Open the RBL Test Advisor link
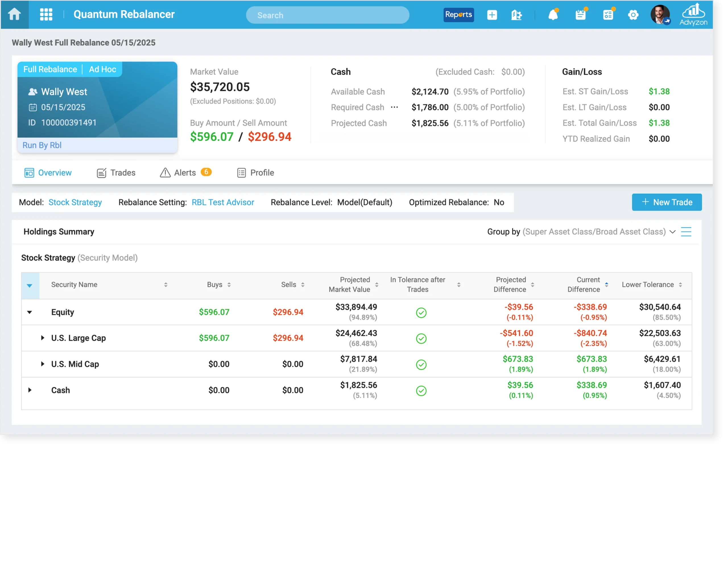This screenshot has width=728, height=569. pyautogui.click(x=223, y=203)
